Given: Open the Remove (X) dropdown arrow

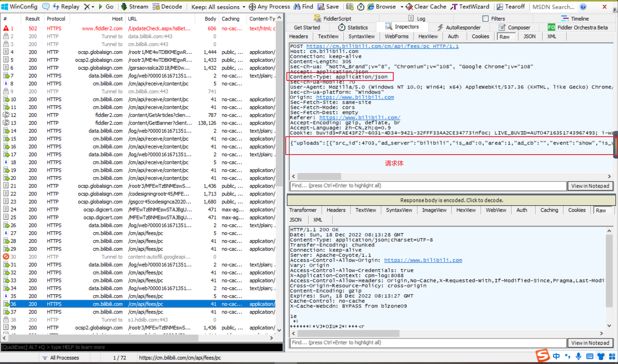Looking at the screenshot, I should (93, 7).
